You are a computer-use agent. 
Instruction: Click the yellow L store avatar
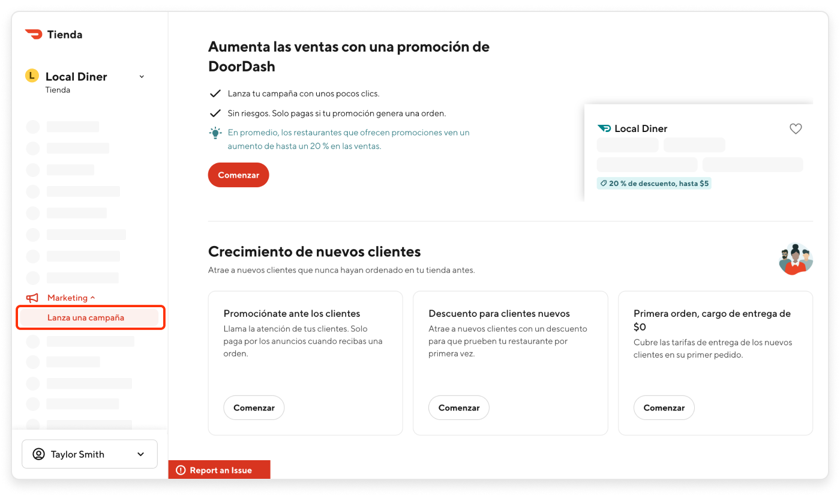tap(32, 76)
